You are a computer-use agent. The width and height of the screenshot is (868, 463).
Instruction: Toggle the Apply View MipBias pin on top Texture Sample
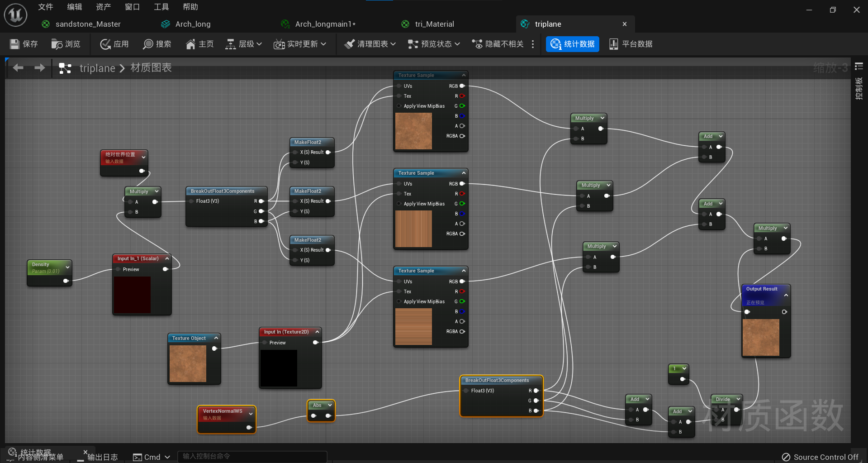point(399,106)
